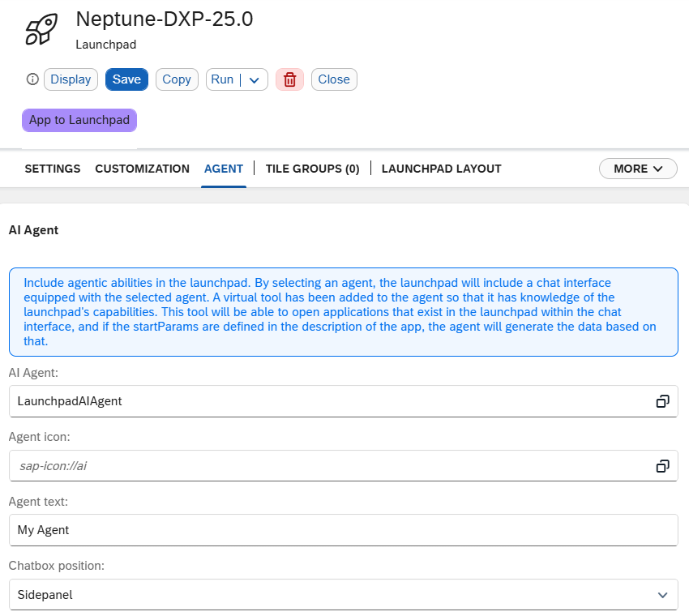The height and width of the screenshot is (616, 689).
Task: Open the TILE GROUPS (0) tab
Action: [x=312, y=169]
